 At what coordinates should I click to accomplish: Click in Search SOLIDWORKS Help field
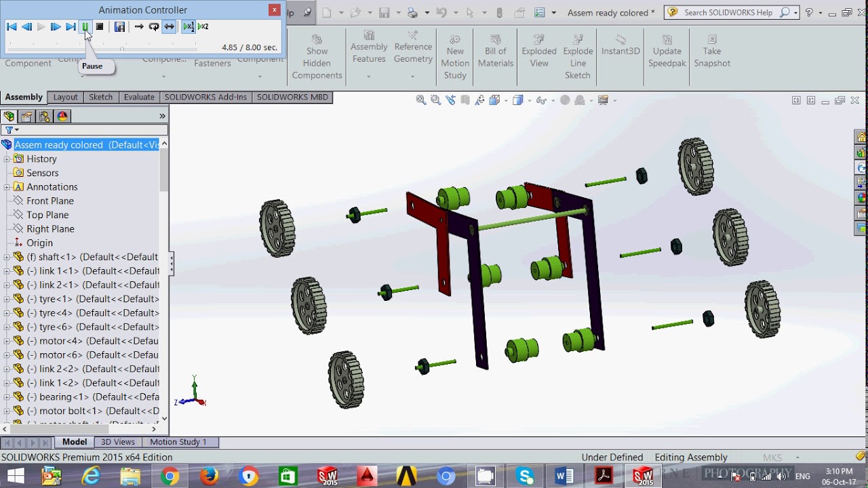click(x=728, y=12)
